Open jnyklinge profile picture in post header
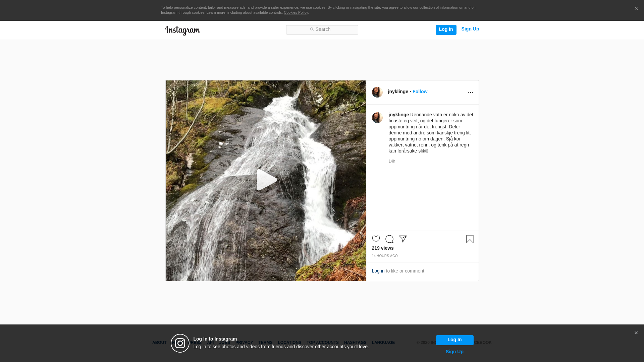 [377, 92]
